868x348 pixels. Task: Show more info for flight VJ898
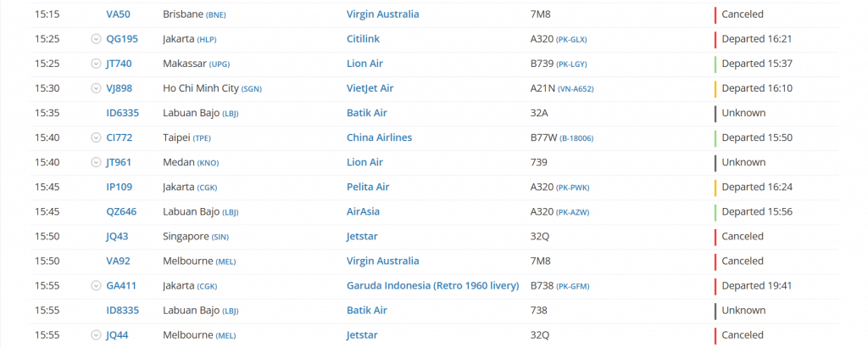[96, 88]
